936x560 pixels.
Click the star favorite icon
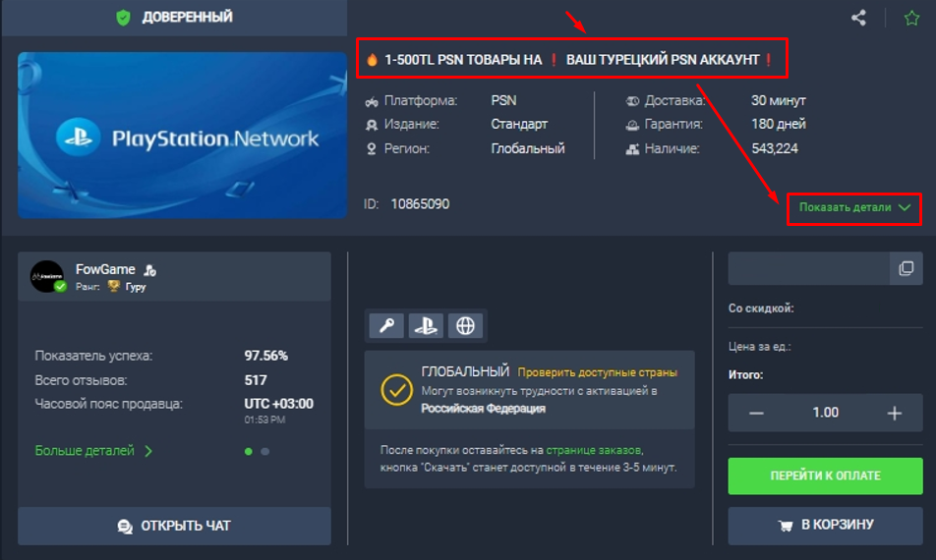point(911,17)
